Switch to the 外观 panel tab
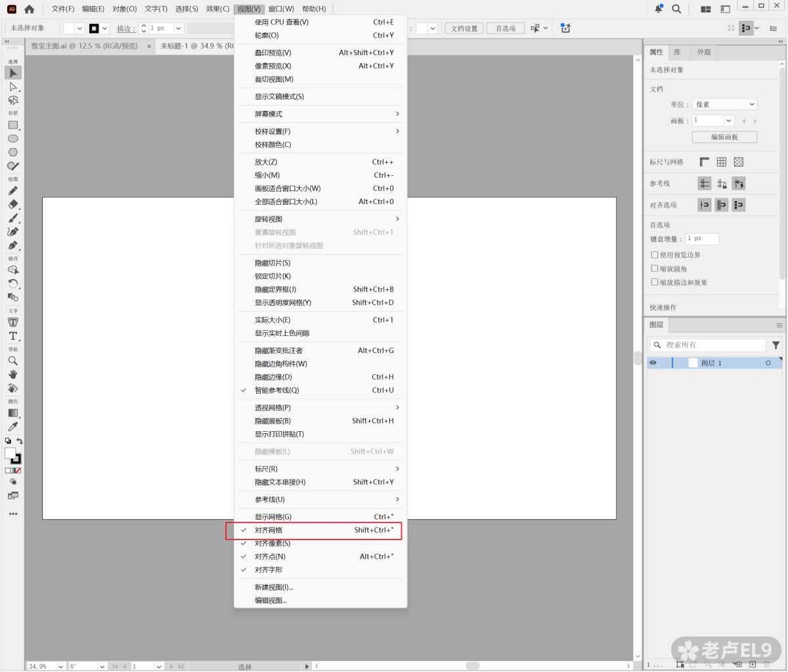788x672 pixels. (704, 52)
